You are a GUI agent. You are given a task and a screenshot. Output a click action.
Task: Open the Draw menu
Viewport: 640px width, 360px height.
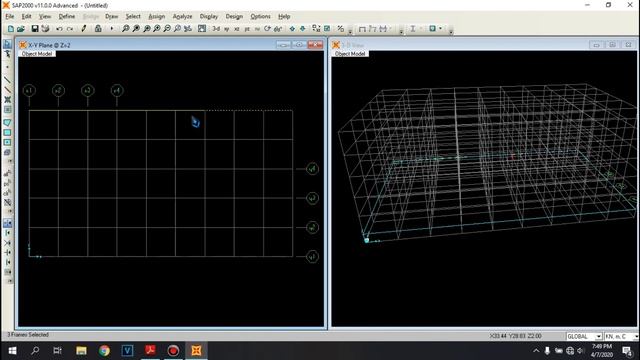(x=111, y=17)
